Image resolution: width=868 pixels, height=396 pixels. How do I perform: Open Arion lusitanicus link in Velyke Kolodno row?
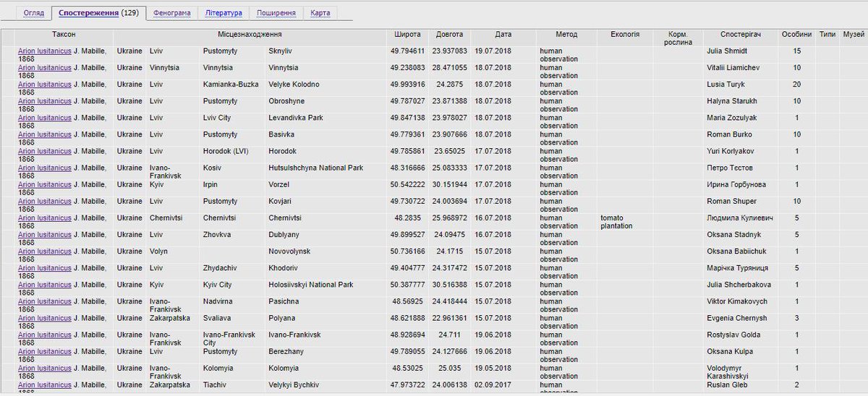45,84
